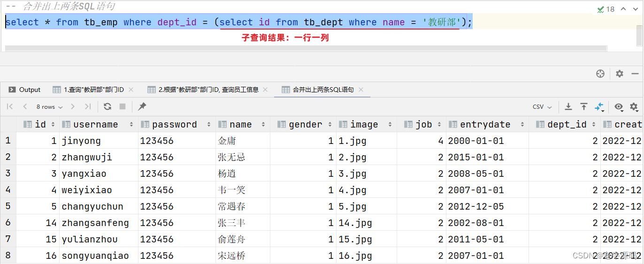Click the Reload Page refresh icon

107,106
